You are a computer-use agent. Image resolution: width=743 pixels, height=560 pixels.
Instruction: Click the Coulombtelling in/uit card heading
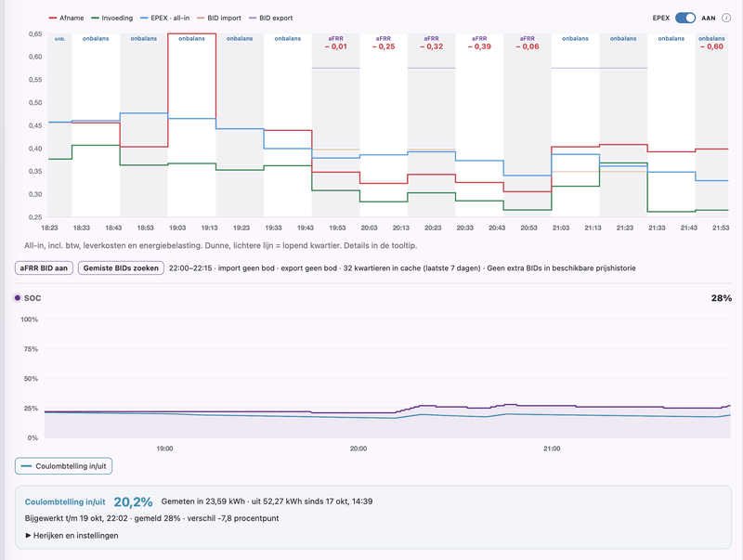point(65,501)
